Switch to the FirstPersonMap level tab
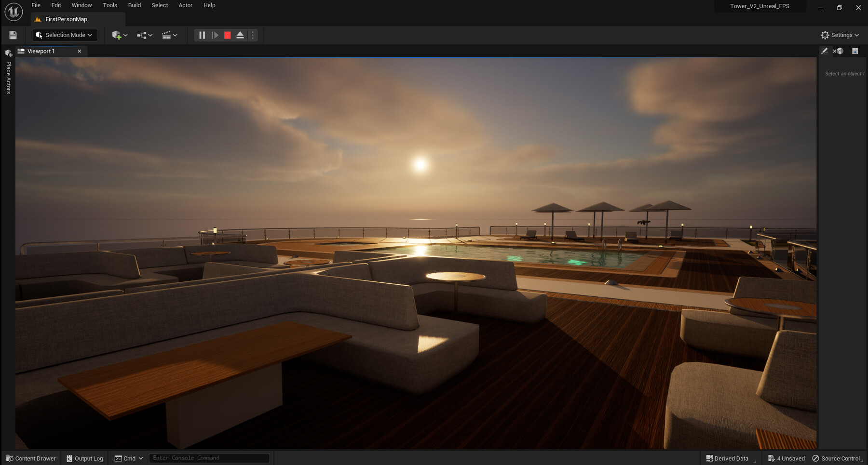 pos(66,19)
